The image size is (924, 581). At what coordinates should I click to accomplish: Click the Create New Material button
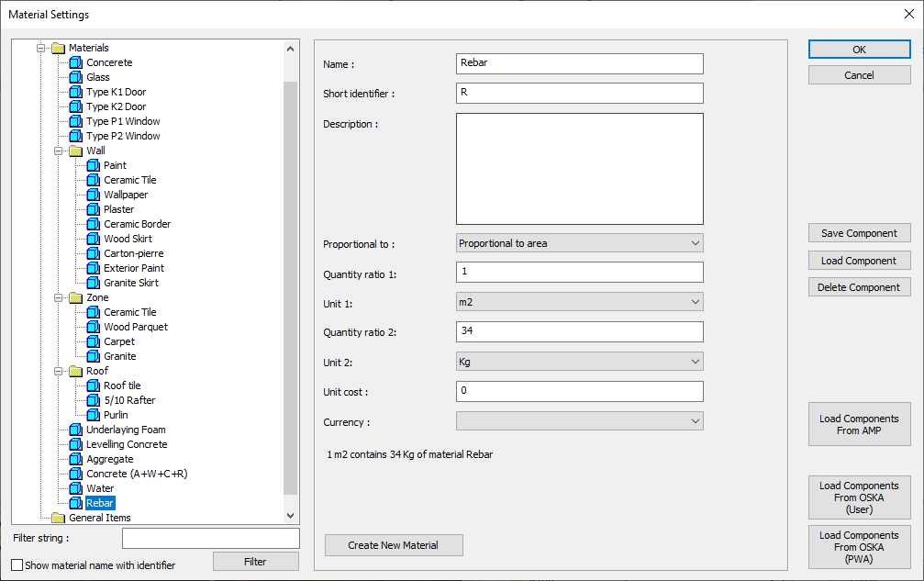tap(394, 545)
